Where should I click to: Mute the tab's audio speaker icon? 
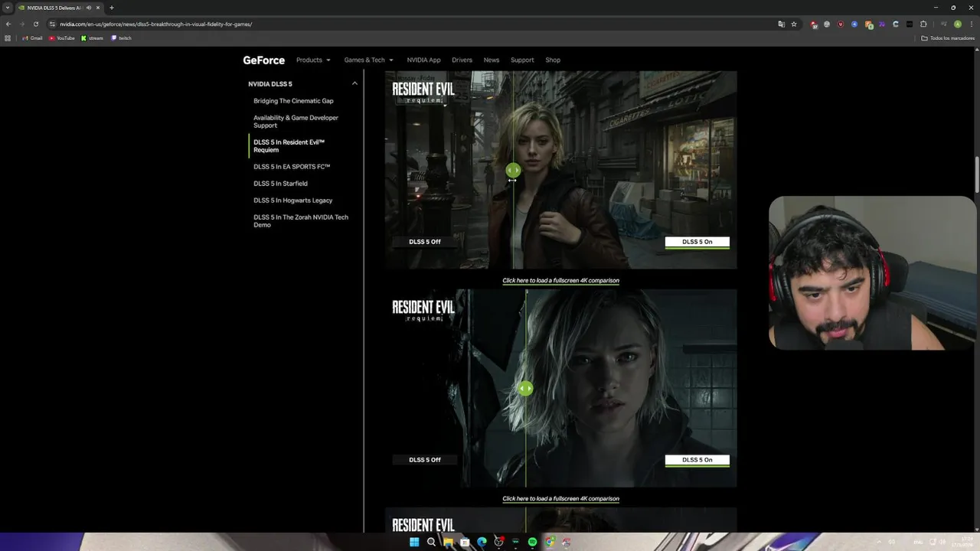point(89,8)
